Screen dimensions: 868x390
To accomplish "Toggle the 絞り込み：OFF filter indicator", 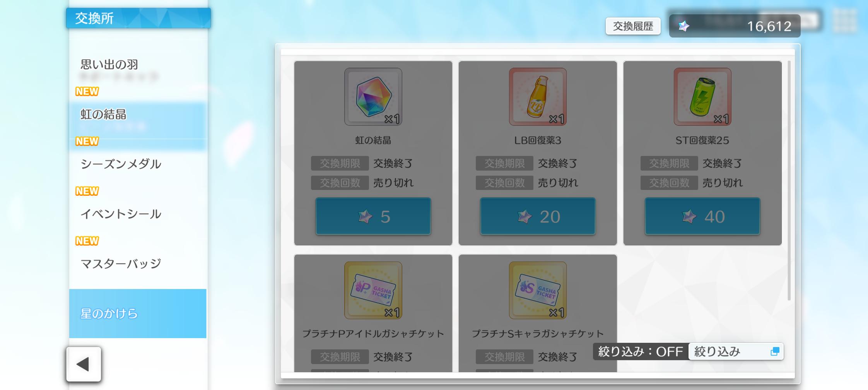I will [x=641, y=351].
